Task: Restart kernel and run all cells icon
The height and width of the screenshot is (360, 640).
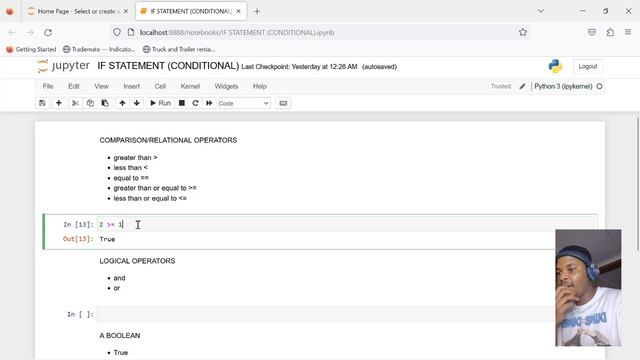Action: (x=209, y=103)
